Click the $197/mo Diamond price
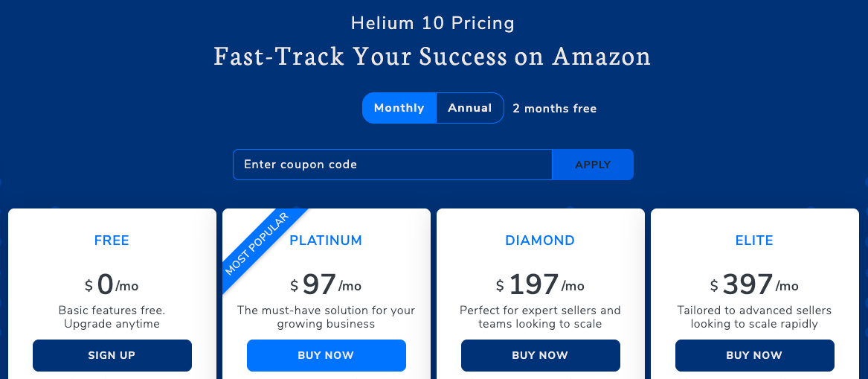This screenshot has height=379, width=868. pos(540,284)
